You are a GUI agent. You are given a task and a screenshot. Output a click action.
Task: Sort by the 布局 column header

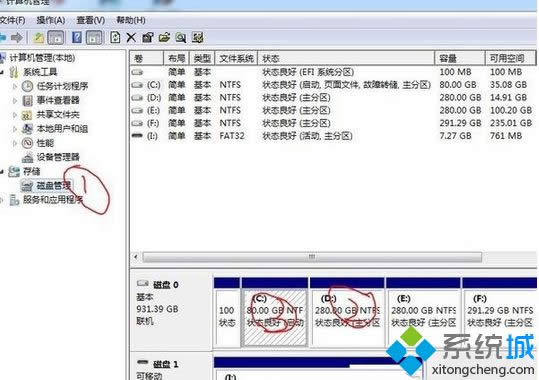(x=177, y=58)
